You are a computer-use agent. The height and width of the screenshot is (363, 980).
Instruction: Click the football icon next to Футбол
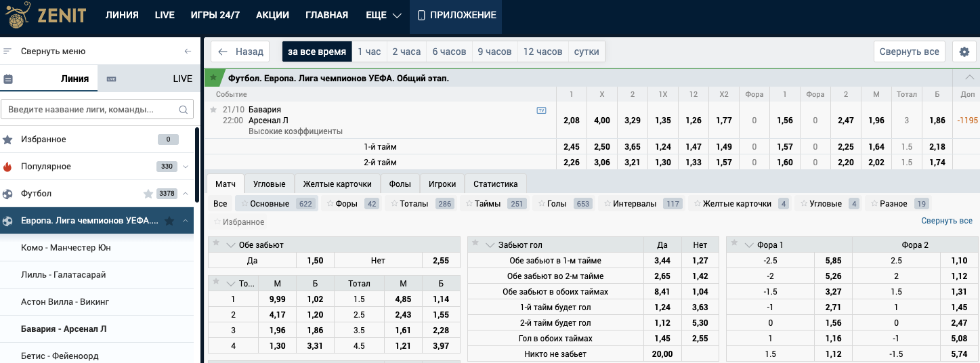(x=7, y=194)
